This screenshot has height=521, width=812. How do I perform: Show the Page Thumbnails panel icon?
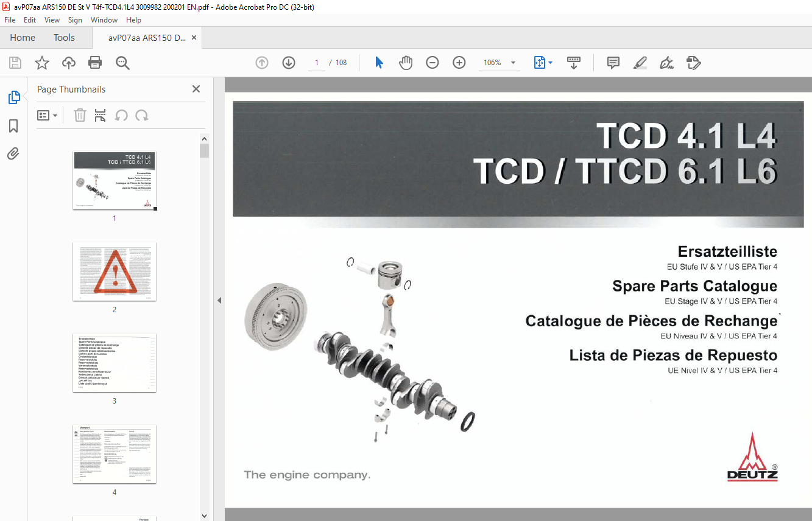tap(13, 97)
